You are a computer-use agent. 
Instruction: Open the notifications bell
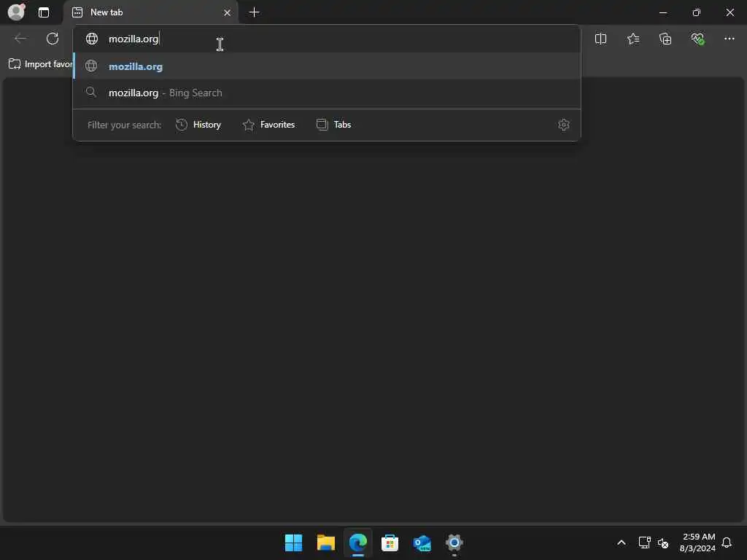pyautogui.click(x=727, y=542)
